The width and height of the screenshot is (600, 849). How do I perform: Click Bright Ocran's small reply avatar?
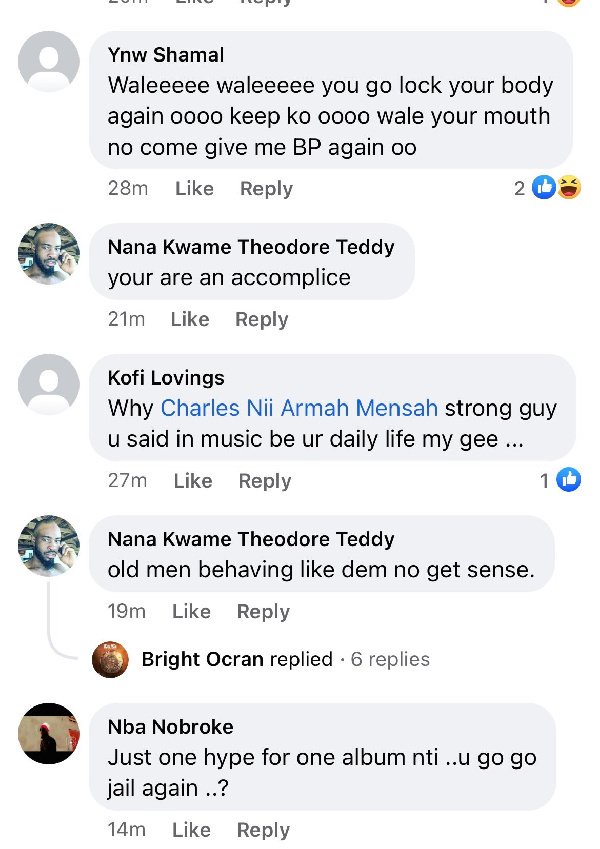(109, 659)
